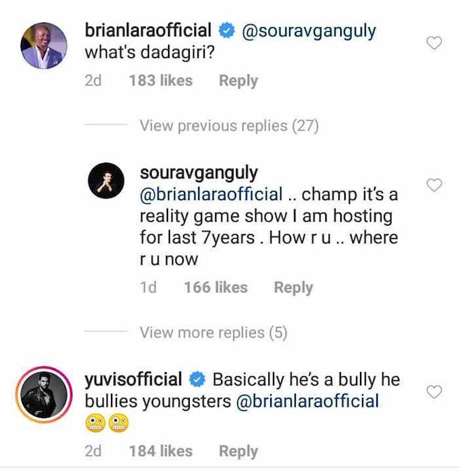The width and height of the screenshot is (460, 476).
Task: Reply to yuvisofficial's bully comment
Action: pos(238,452)
